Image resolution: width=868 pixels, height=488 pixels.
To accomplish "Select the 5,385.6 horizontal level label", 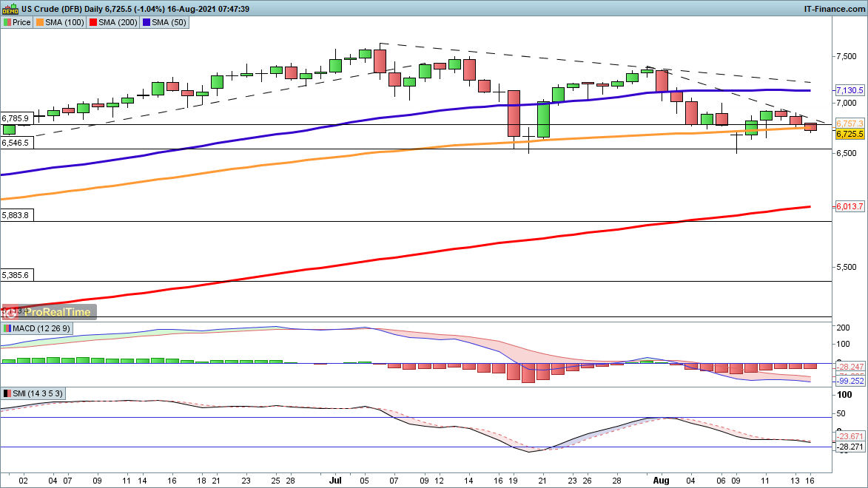I will (x=16, y=274).
